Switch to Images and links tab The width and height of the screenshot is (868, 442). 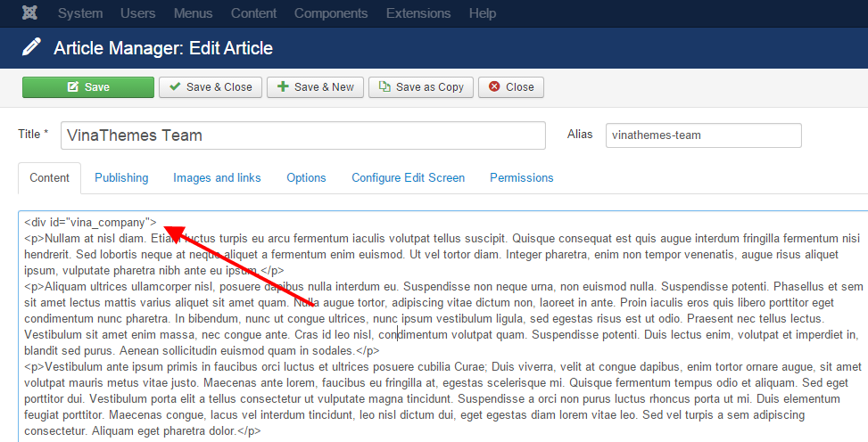pos(217,178)
